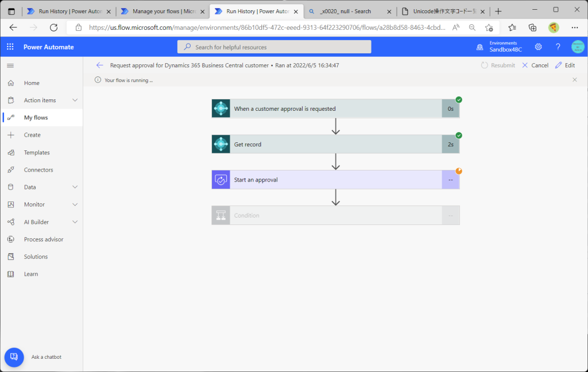Dismiss the flow is running banner
The height and width of the screenshot is (372, 588).
tap(574, 80)
